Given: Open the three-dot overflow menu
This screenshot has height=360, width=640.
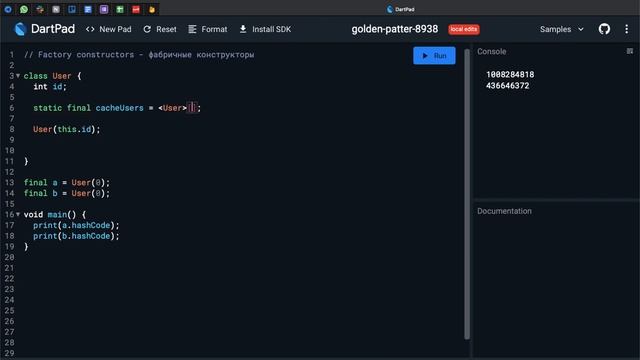Looking at the screenshot, I should [x=627, y=29].
